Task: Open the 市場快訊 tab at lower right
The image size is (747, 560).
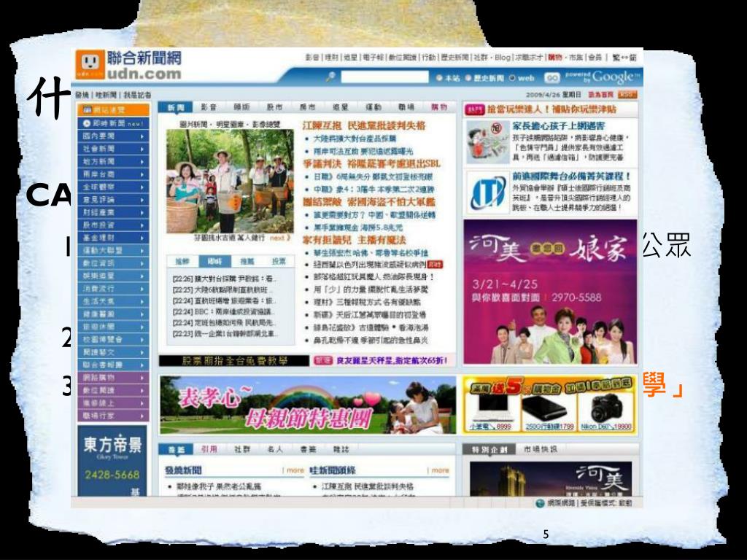Action: click(x=540, y=449)
